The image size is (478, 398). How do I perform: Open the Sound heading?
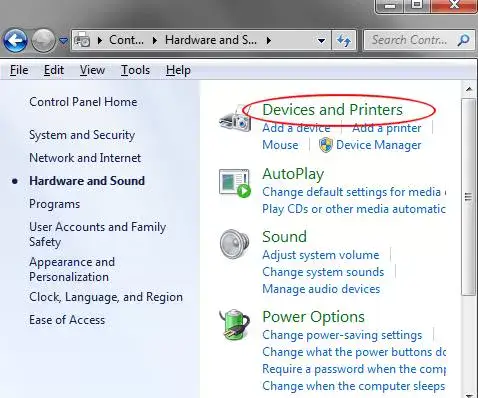click(284, 237)
